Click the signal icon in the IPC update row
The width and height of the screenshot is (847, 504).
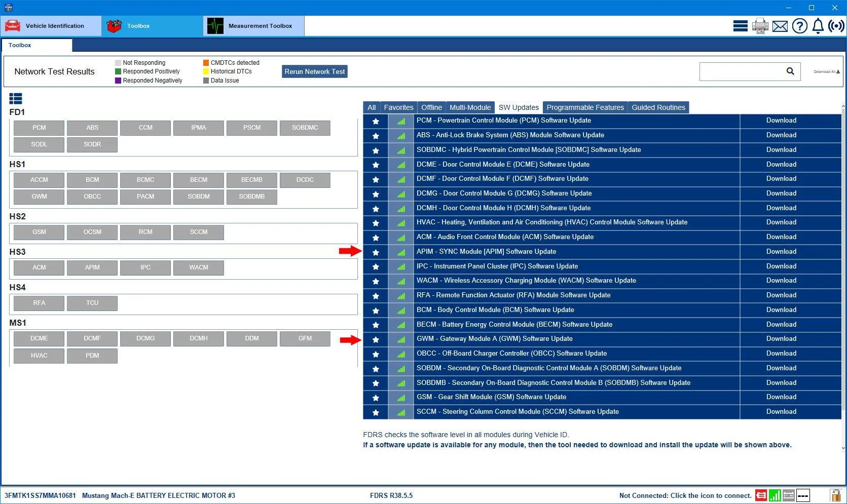[401, 267]
